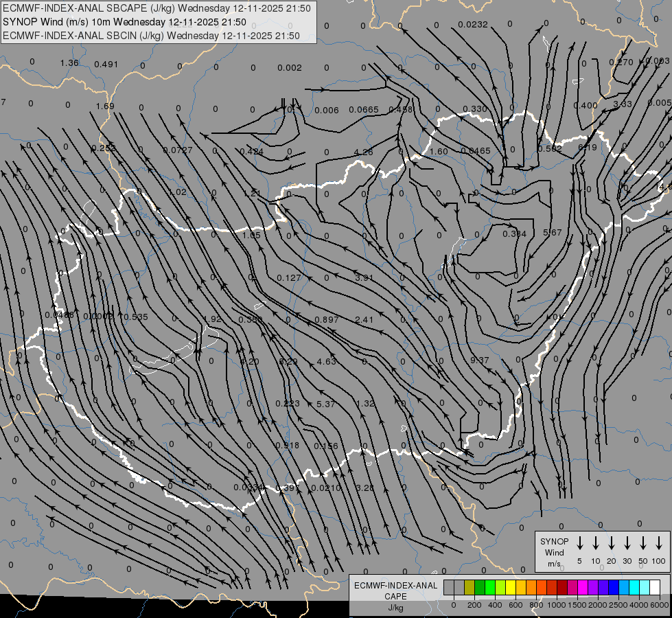The image size is (672, 618).
Task: Pick the dark red CAPE legend swatch
Action: [x=562, y=587]
